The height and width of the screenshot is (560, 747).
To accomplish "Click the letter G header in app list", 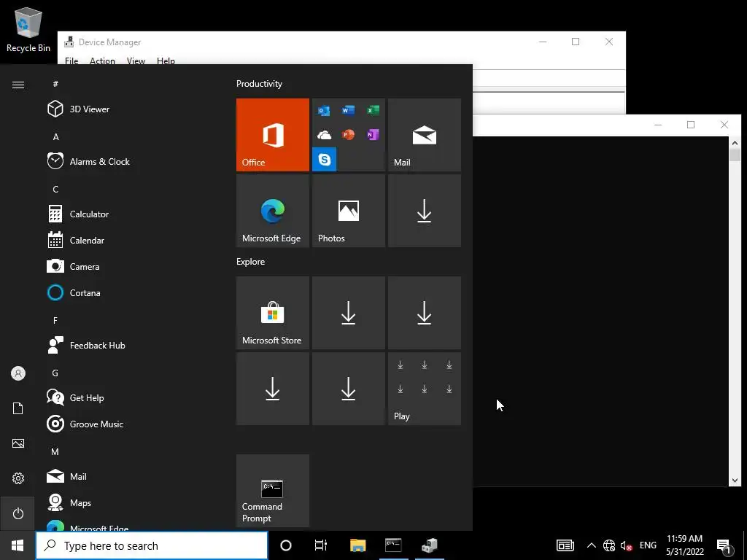I will [x=55, y=373].
